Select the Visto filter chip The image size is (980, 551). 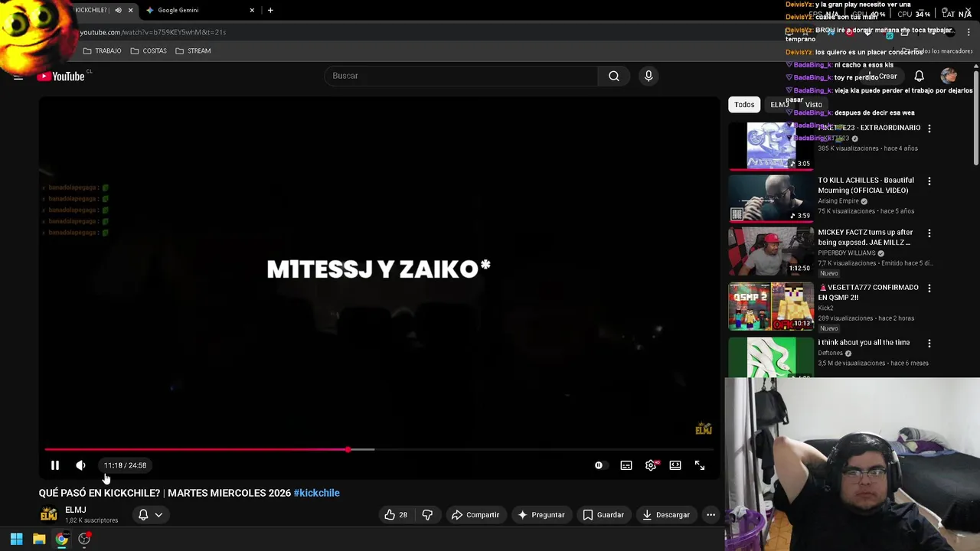click(813, 105)
